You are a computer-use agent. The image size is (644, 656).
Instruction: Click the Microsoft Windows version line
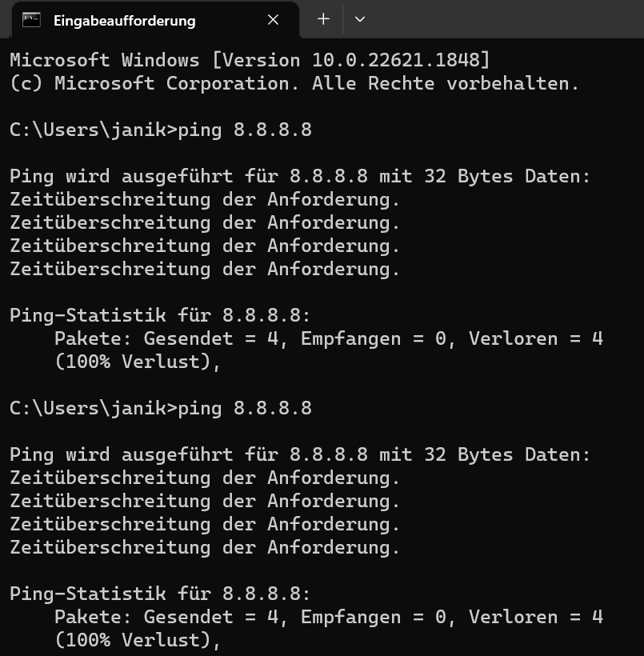pos(250,60)
